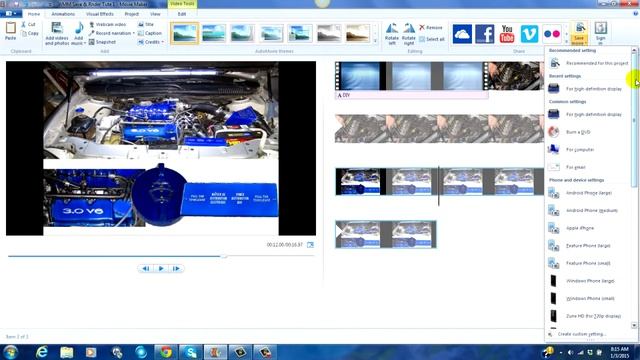640x360 pixels.
Task: Select the second AutoMovie theme thumbnail
Action: 213,33
